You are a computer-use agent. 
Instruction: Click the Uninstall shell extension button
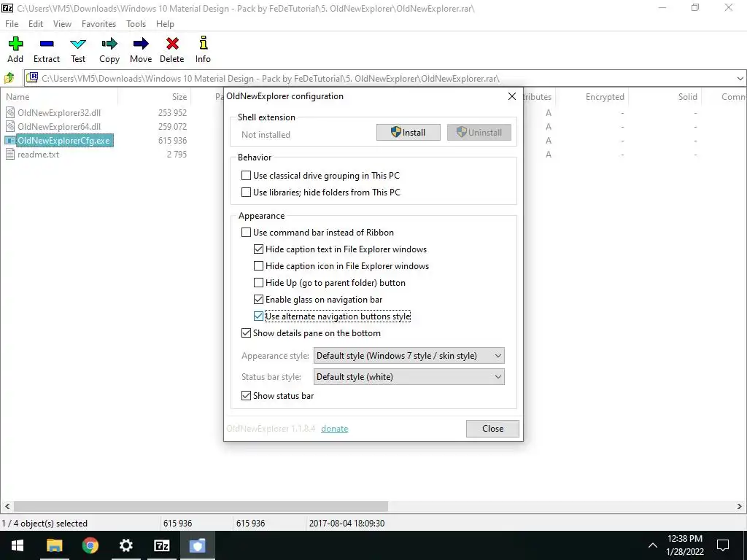(x=479, y=133)
